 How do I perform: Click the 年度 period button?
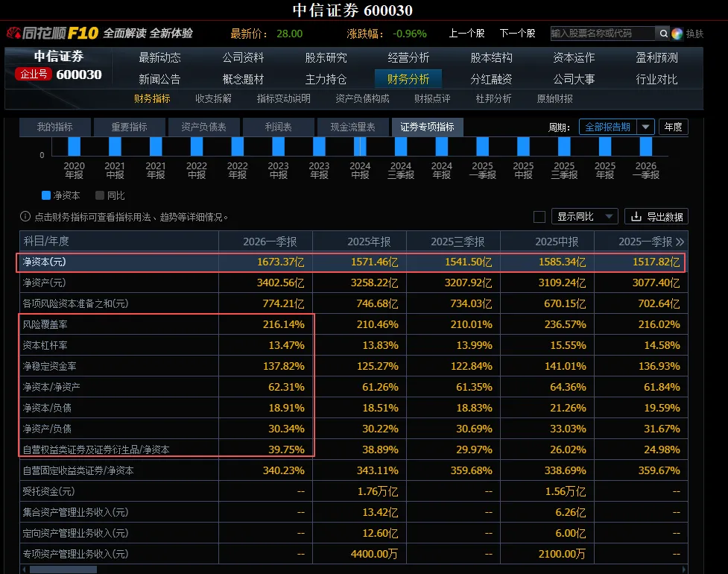point(673,127)
